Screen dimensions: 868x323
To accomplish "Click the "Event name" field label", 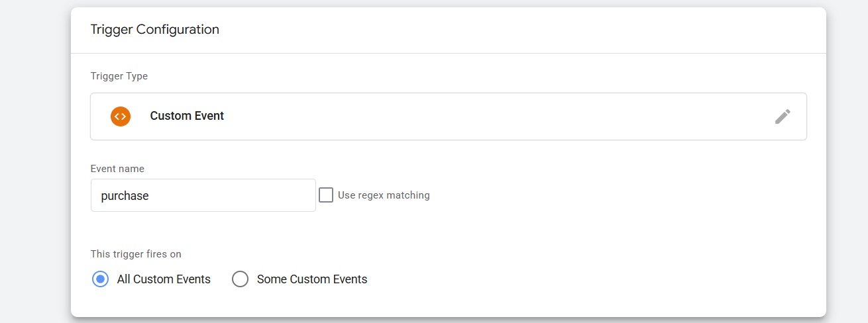I will click(x=117, y=169).
